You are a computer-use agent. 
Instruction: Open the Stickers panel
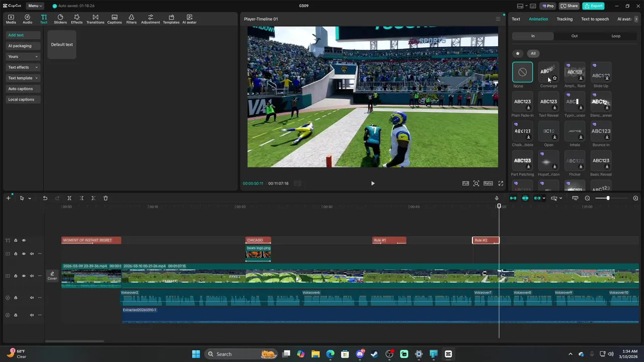pyautogui.click(x=60, y=19)
